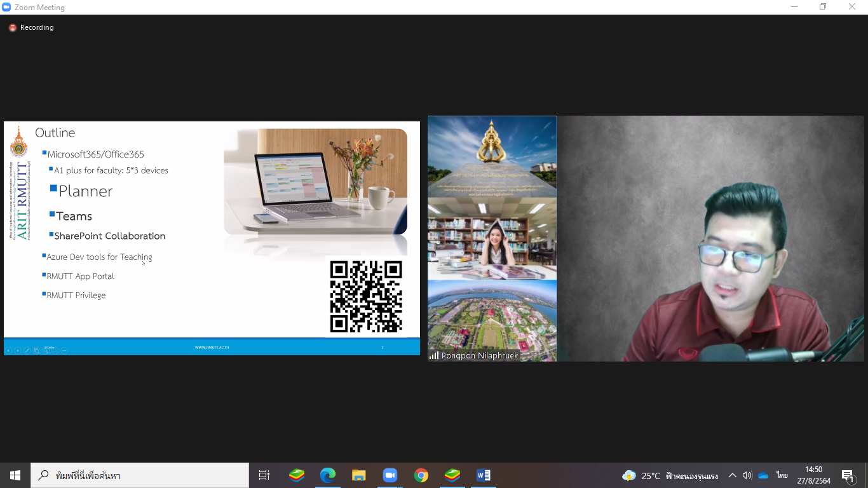Image resolution: width=868 pixels, height=488 pixels.
Task: Click the RMUTT App Portal bullet
Action: (80, 276)
